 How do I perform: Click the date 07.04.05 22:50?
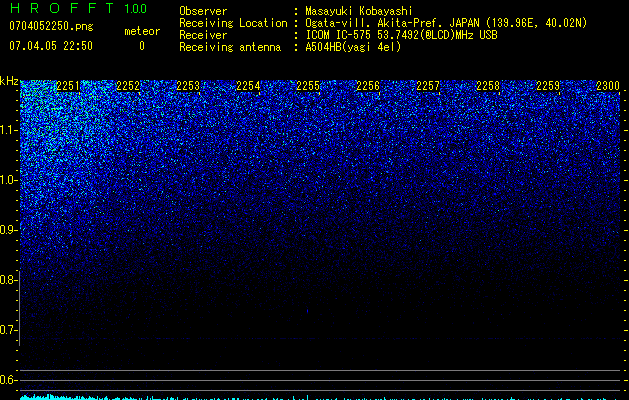(51, 46)
